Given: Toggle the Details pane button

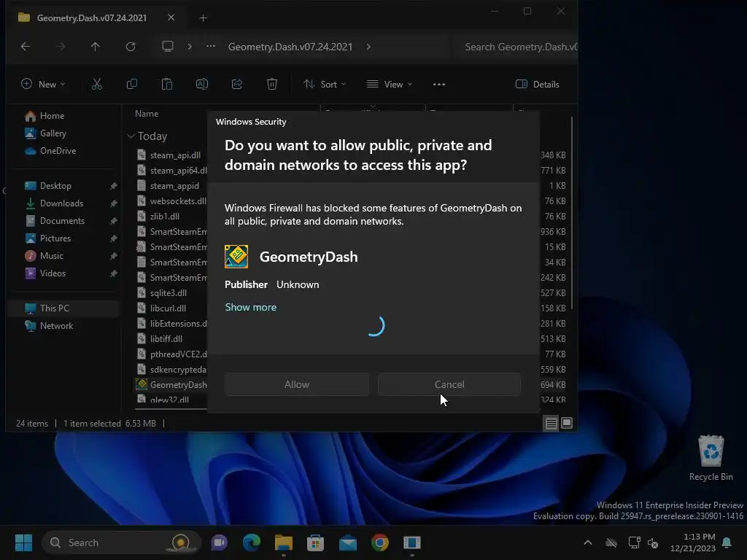Looking at the screenshot, I should tap(538, 85).
